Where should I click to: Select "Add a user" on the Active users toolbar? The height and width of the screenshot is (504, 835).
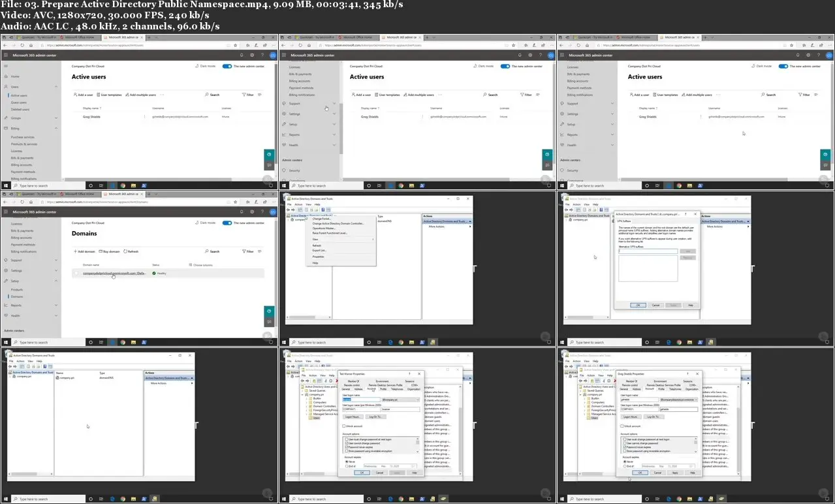coord(84,95)
